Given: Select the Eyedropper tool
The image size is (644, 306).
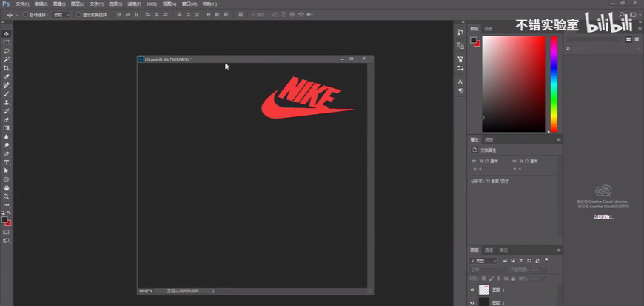Looking at the screenshot, I should pyautogui.click(x=7, y=77).
